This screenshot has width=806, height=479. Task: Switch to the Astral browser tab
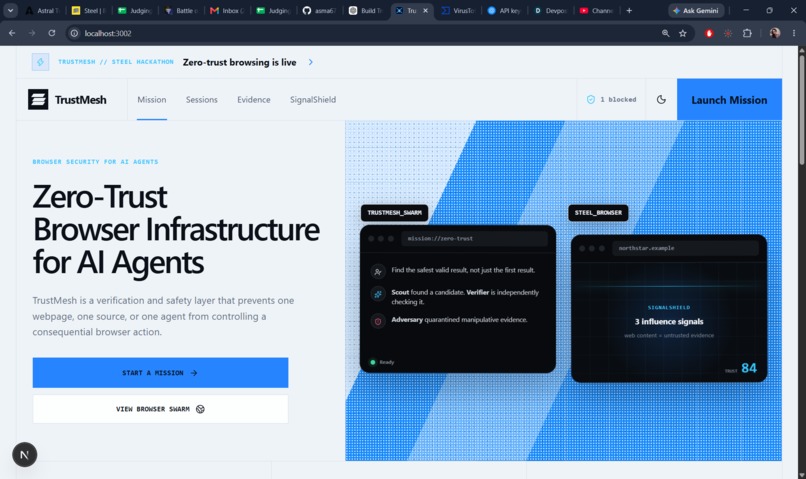tap(43, 10)
